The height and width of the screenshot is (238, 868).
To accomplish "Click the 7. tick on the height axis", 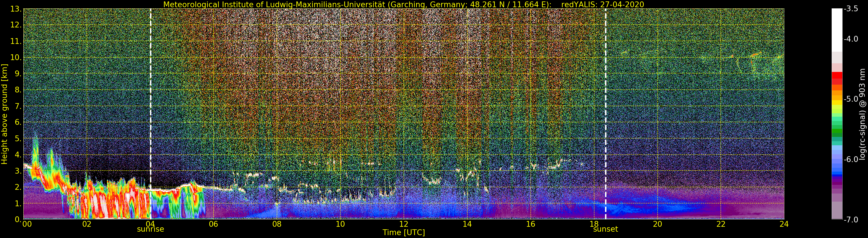I will point(18,106).
